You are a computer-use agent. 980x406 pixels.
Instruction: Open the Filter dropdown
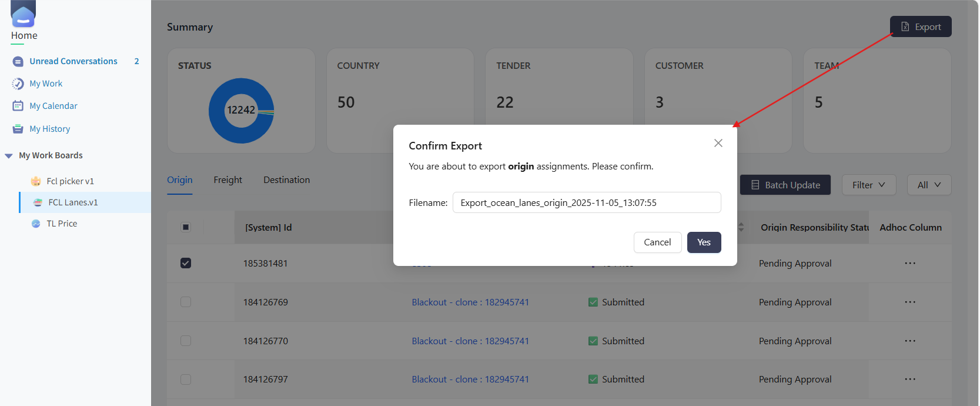point(869,185)
